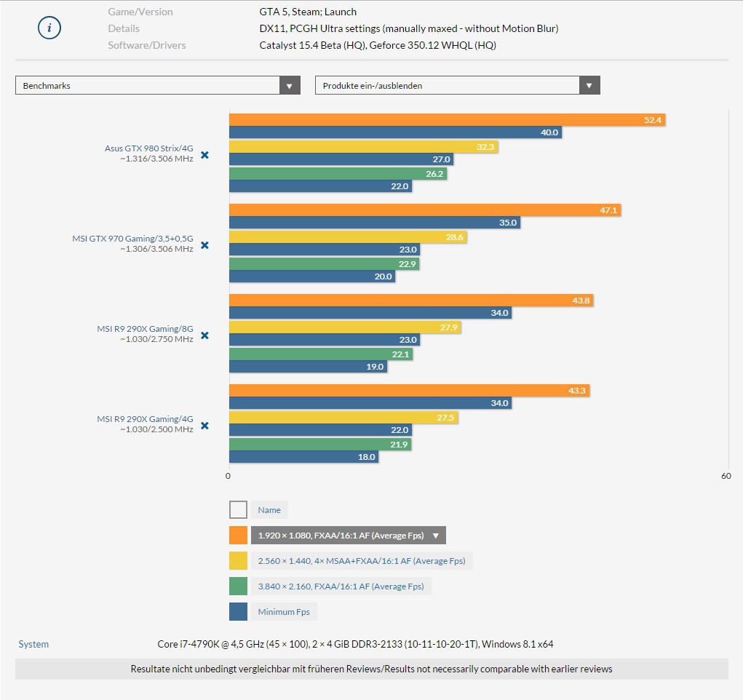Click the Resultate nicht unbedingt vergleichbar notice
743x700 pixels.
[371, 669]
